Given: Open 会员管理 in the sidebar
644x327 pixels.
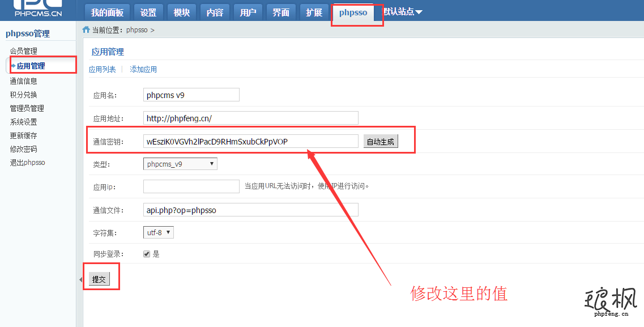Looking at the screenshot, I should tap(23, 51).
